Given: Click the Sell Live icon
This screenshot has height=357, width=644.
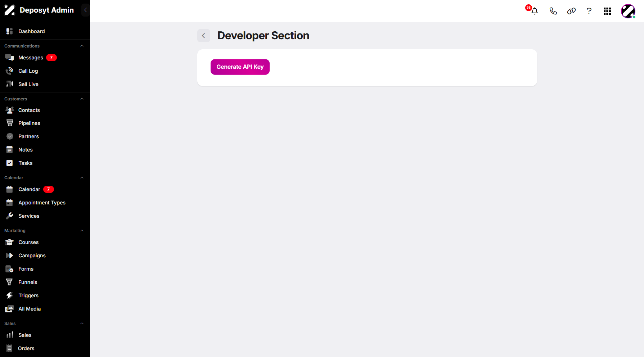Looking at the screenshot, I should [x=10, y=84].
